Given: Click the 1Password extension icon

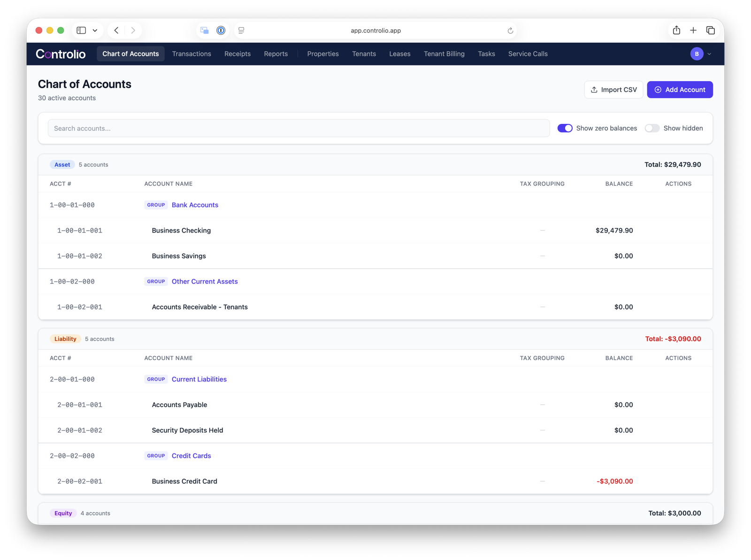Looking at the screenshot, I should click(221, 30).
